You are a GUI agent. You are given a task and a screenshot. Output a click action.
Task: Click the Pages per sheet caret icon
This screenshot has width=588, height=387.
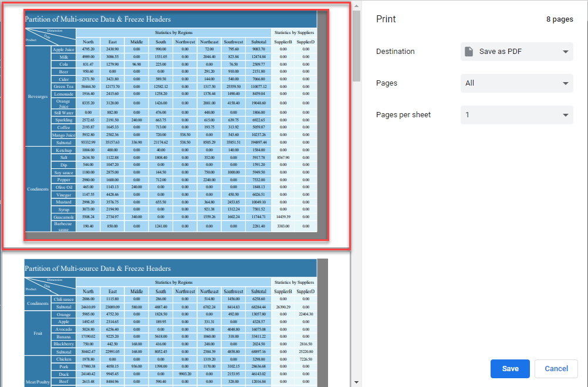[x=565, y=114]
